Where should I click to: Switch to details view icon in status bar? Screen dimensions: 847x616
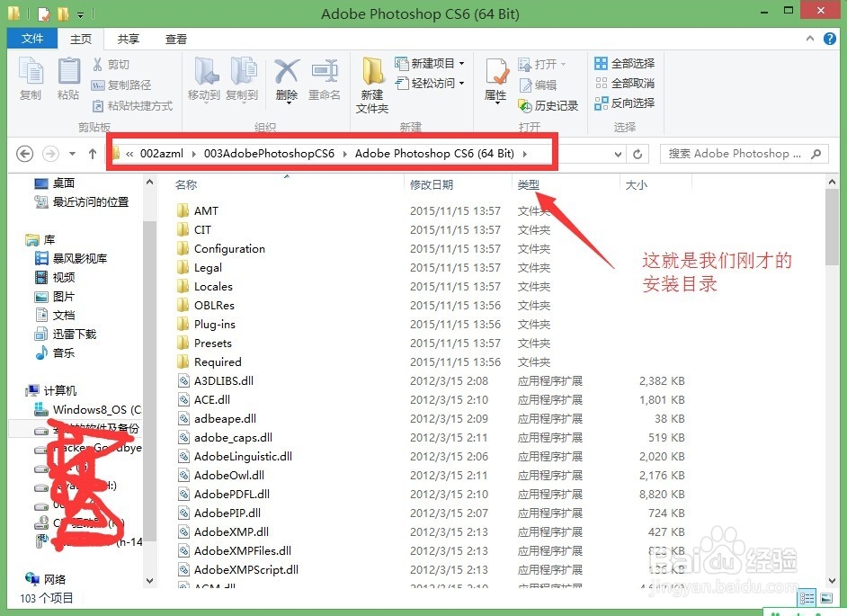pos(807,598)
